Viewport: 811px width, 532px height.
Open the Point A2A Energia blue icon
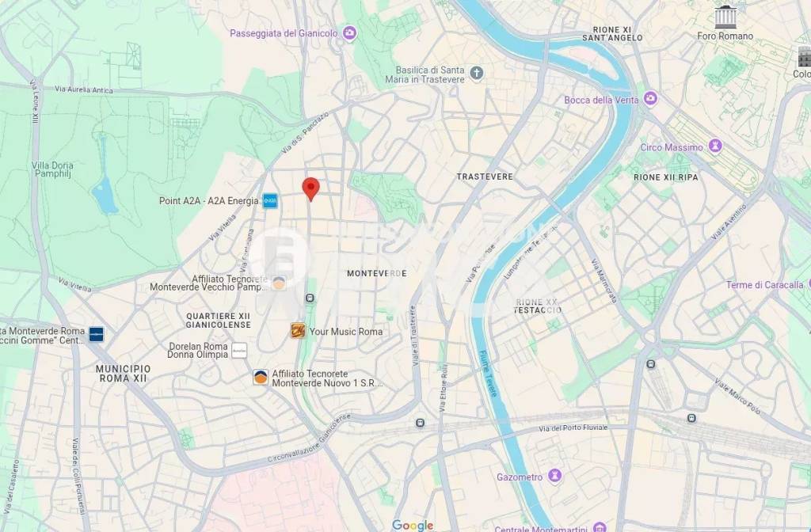pos(270,200)
